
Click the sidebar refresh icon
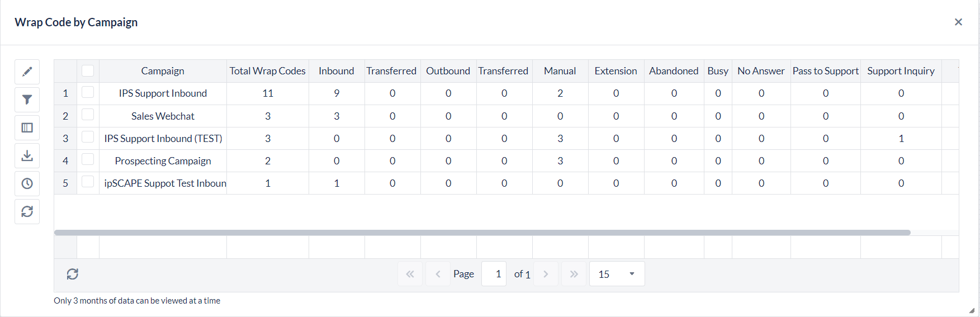[27, 211]
